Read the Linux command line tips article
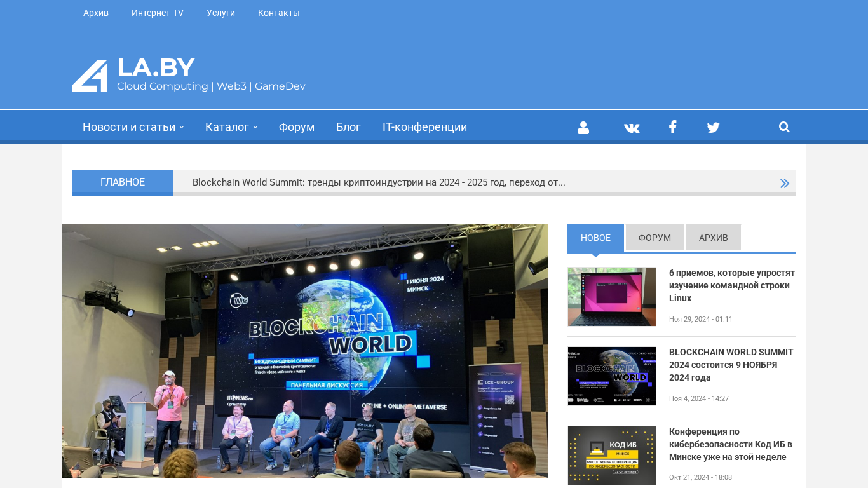Screen dimensions: 868x488 732,285
